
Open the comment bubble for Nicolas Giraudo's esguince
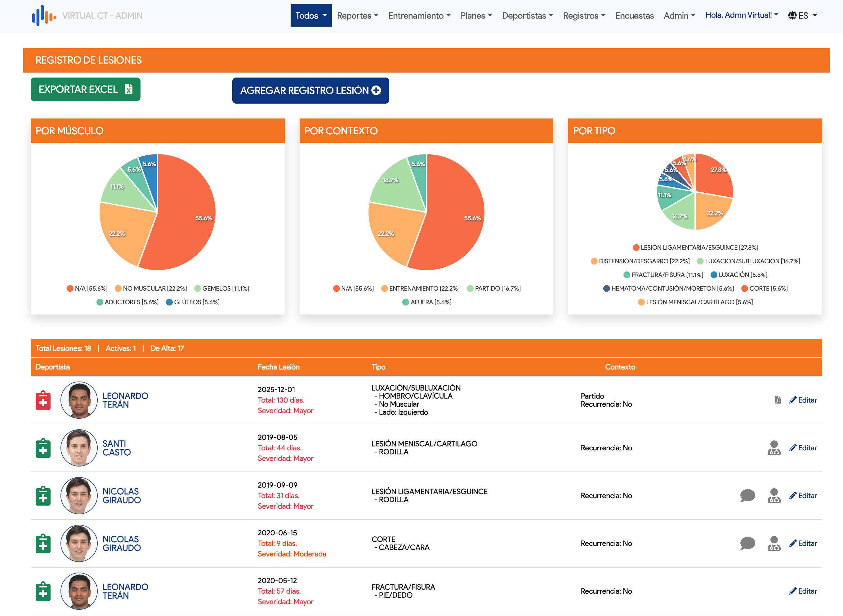(x=747, y=496)
